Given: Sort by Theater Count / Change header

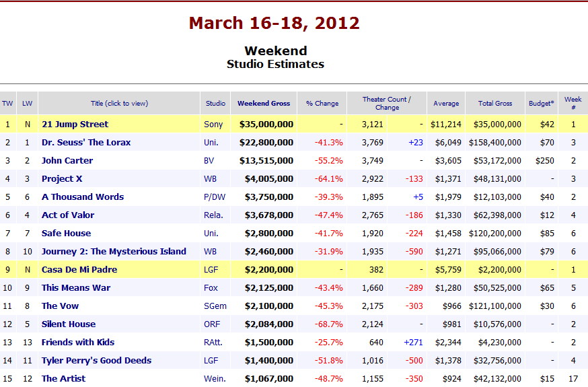Looking at the screenshot, I should pyautogui.click(x=387, y=104).
